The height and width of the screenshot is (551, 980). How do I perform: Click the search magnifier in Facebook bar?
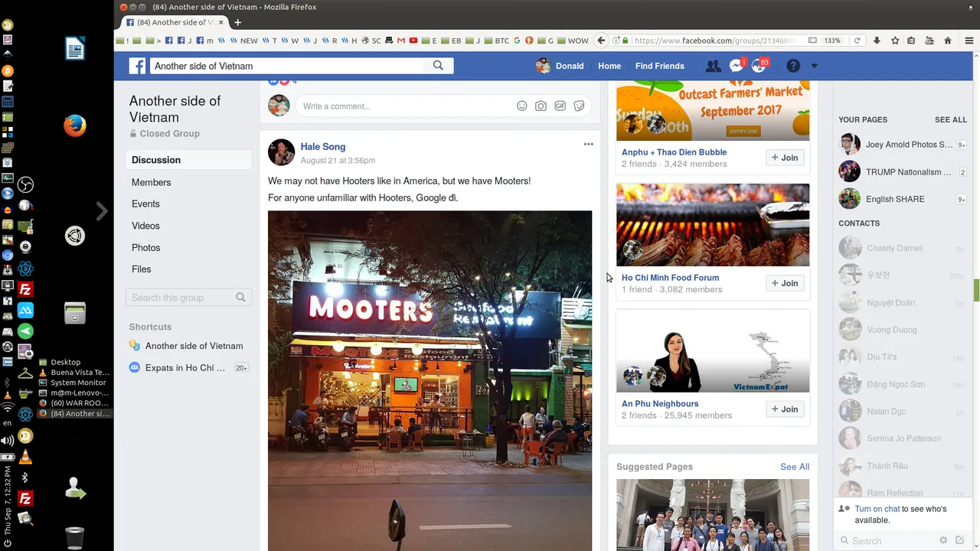pyautogui.click(x=438, y=66)
